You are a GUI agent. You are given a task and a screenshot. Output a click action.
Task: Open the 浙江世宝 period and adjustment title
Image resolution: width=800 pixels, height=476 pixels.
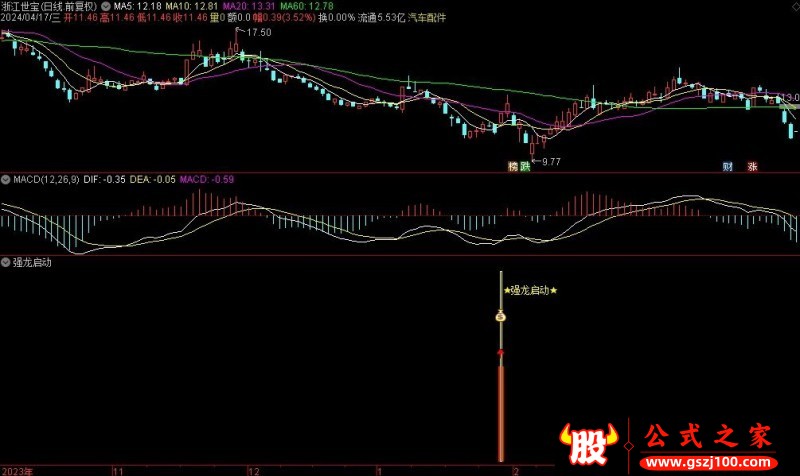(50, 6)
